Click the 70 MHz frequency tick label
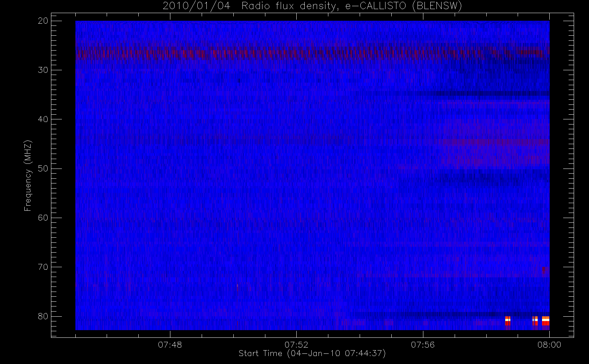 [x=43, y=267]
